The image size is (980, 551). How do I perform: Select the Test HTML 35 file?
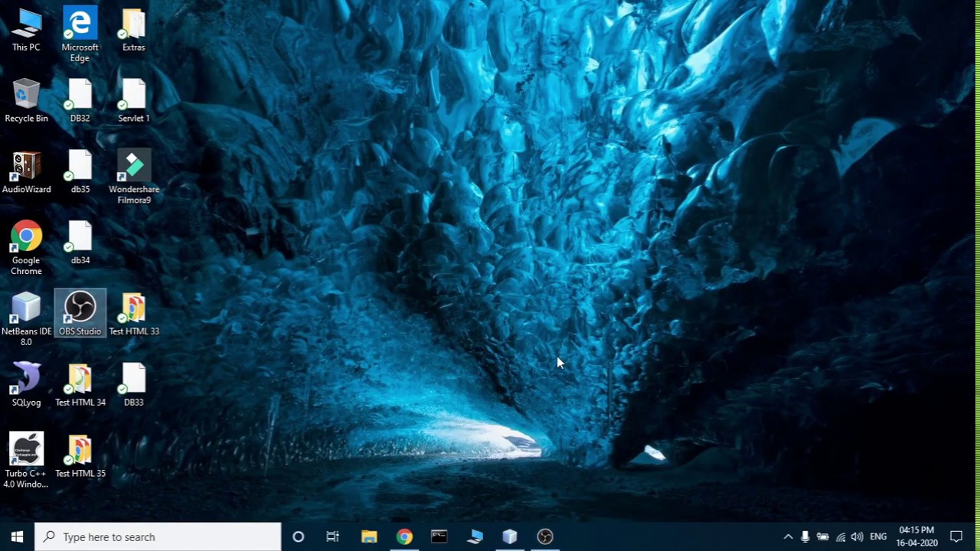click(x=80, y=457)
